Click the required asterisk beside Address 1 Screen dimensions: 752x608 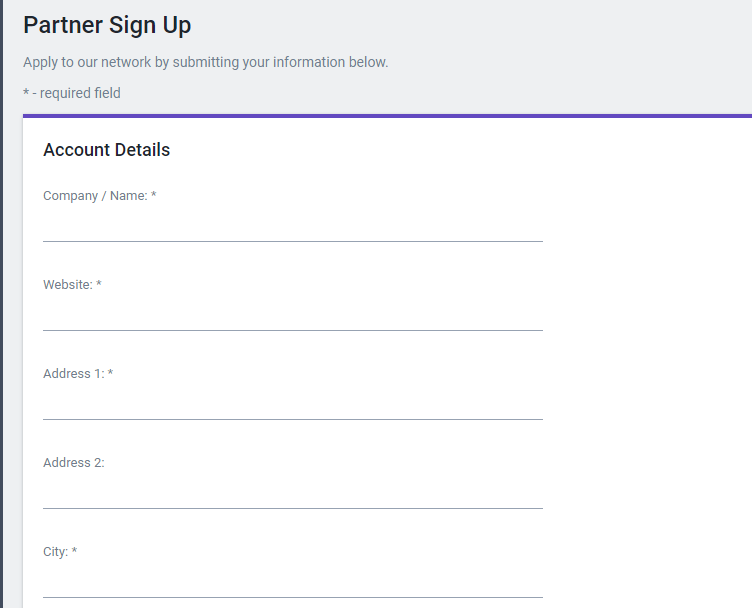click(x=110, y=374)
